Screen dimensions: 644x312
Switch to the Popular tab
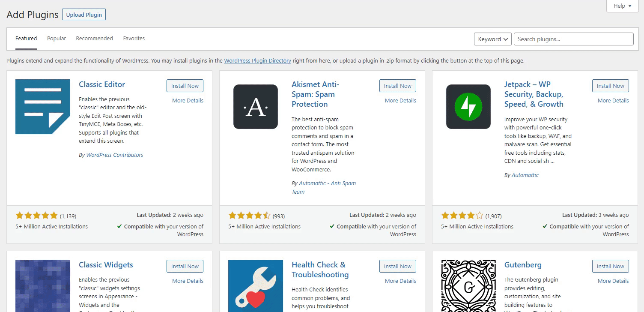click(x=57, y=39)
